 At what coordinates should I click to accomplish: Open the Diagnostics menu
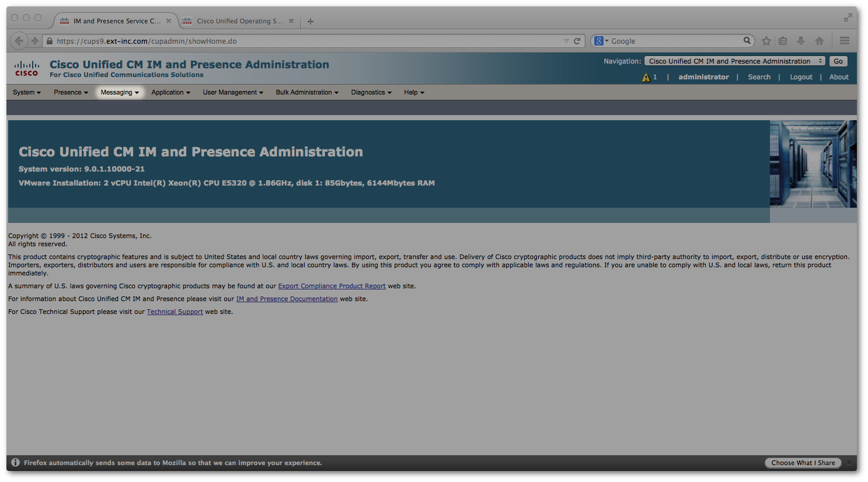point(371,92)
